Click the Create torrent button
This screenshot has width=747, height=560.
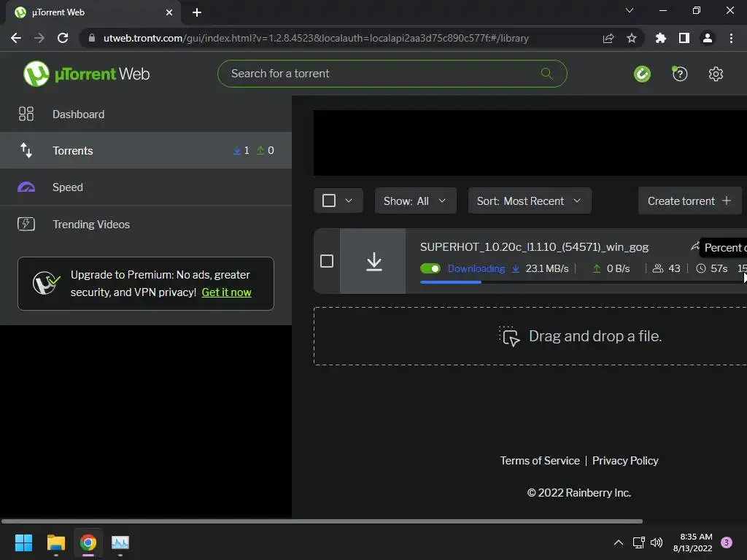tap(690, 201)
